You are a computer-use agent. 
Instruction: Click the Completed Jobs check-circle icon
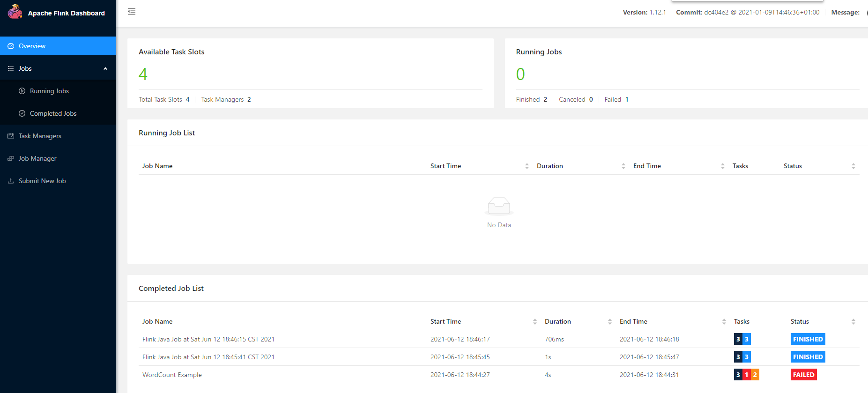point(22,113)
